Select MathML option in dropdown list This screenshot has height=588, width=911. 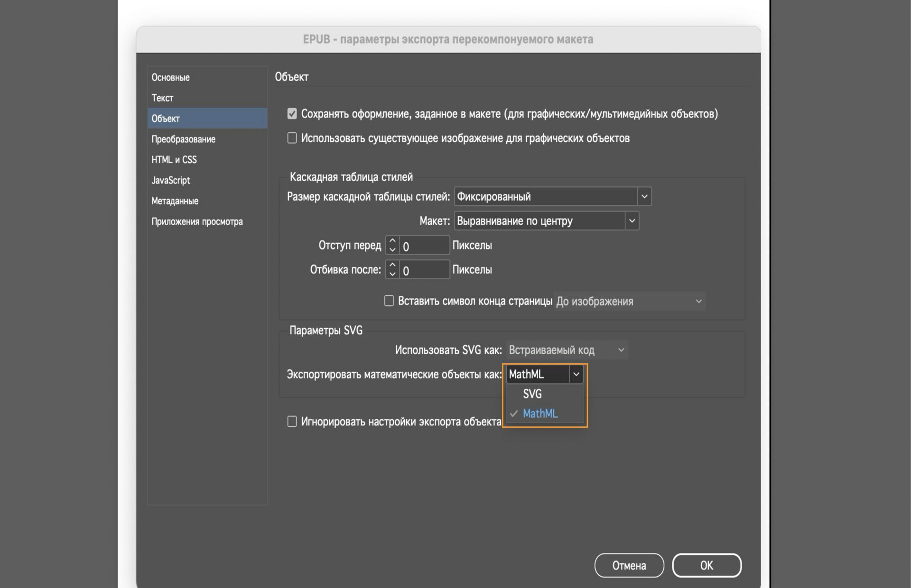540,413
